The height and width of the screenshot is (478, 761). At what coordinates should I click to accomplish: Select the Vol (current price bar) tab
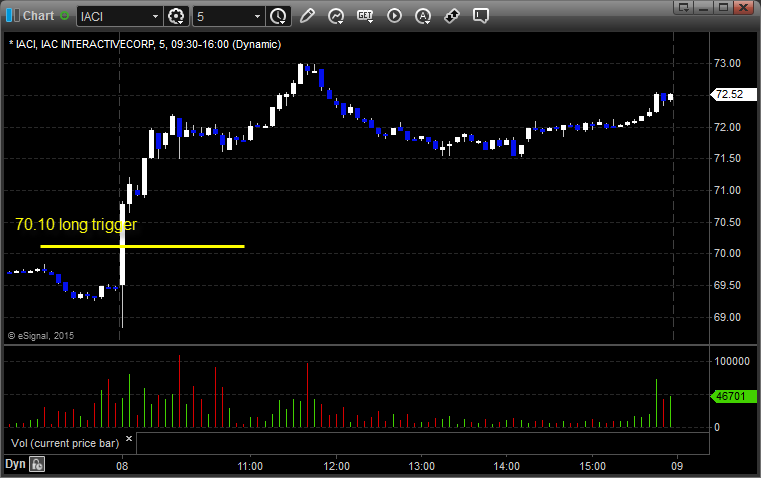(64, 441)
